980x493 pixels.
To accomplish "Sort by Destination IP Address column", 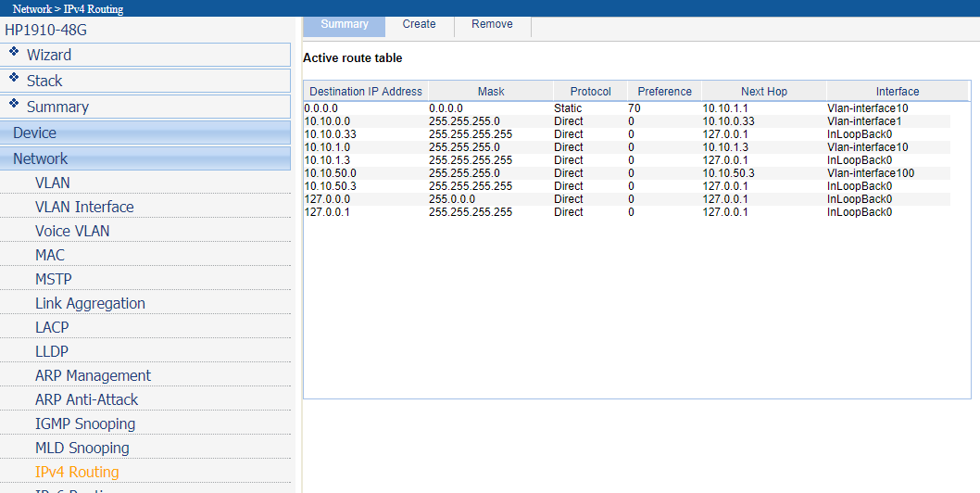I will pos(366,92).
